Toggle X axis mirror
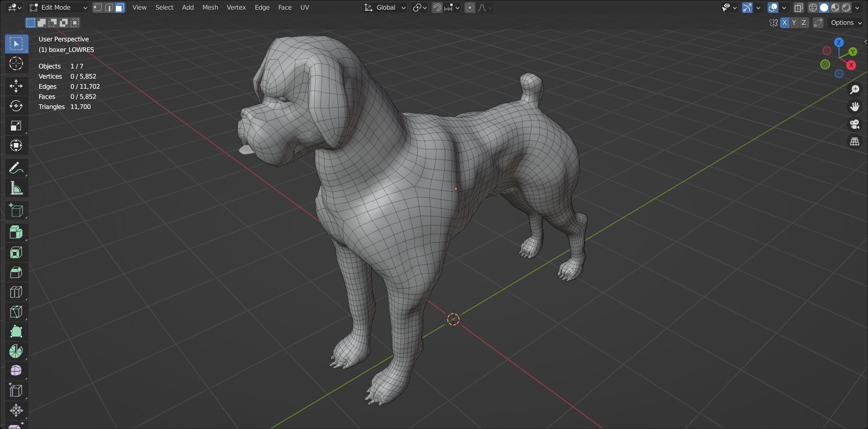The height and width of the screenshot is (429, 868). click(784, 23)
